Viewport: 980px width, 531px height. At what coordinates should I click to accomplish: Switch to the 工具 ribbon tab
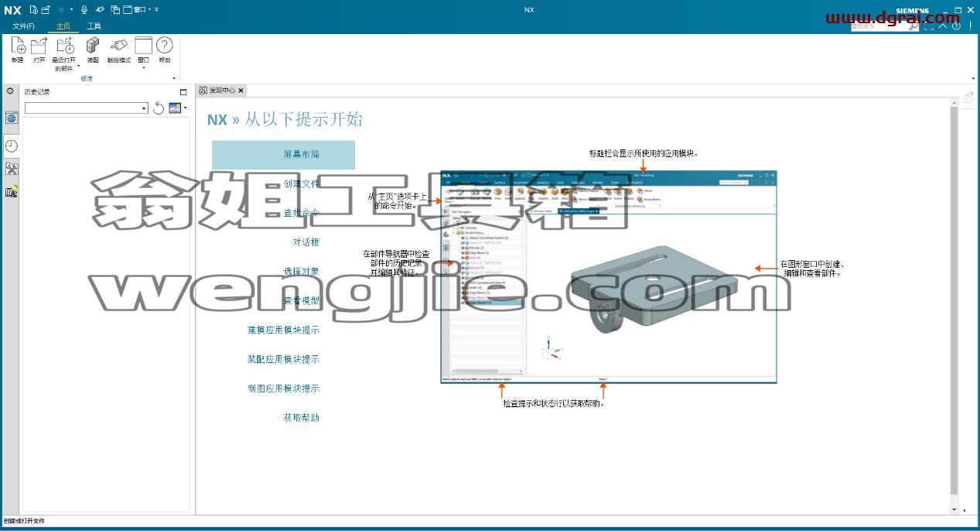[94, 26]
